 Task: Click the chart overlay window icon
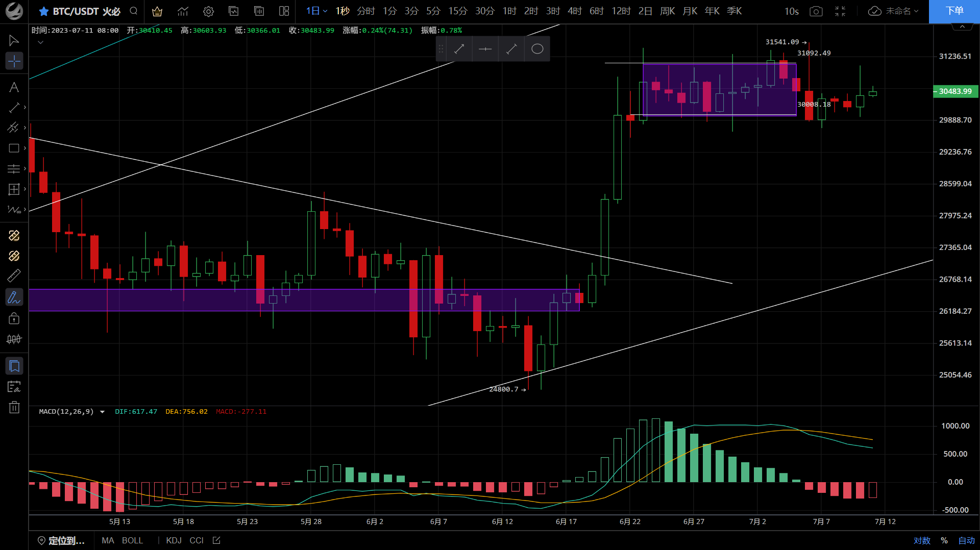pos(233,11)
